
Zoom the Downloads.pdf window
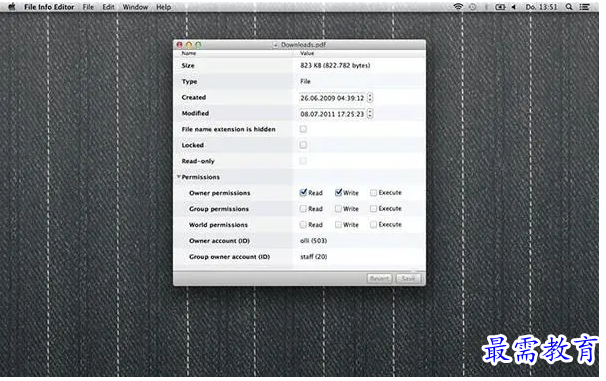[198, 45]
